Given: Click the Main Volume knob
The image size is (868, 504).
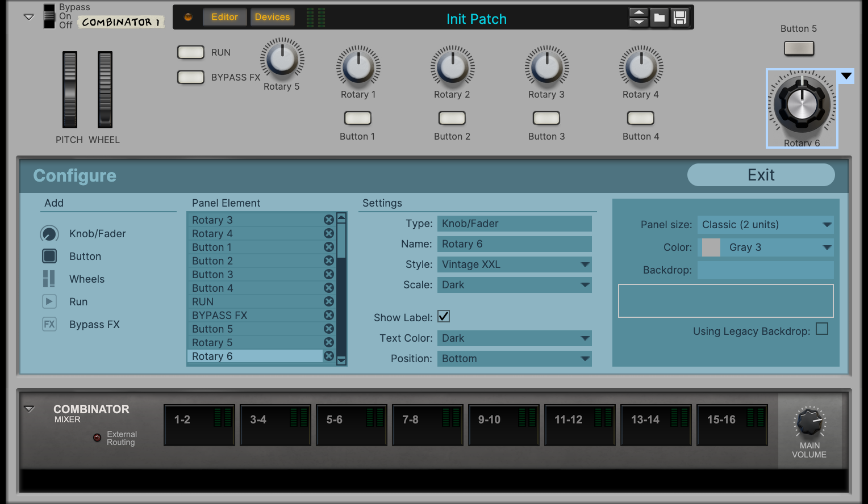Looking at the screenshot, I should point(809,423).
